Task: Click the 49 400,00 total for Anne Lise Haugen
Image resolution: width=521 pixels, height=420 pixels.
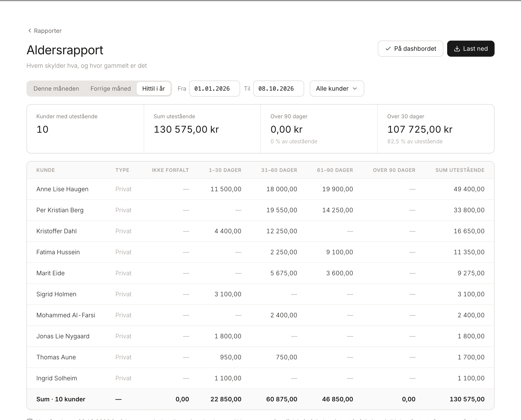Action: [469, 189]
